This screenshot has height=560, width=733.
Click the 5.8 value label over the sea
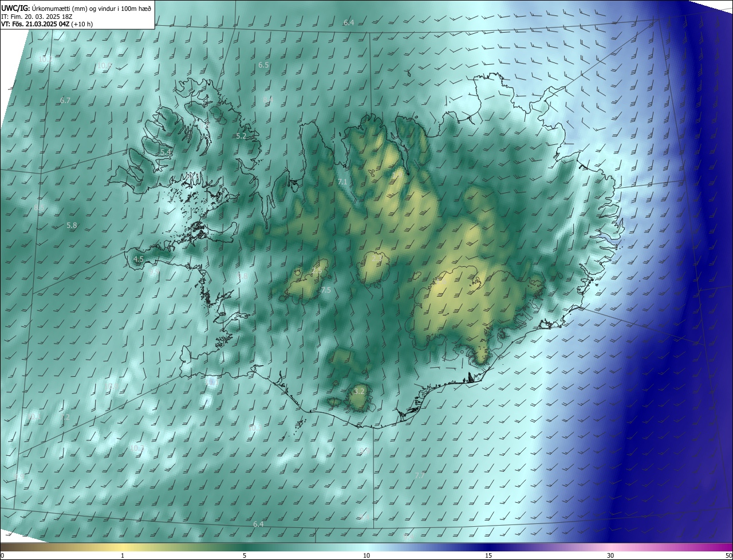(72, 226)
